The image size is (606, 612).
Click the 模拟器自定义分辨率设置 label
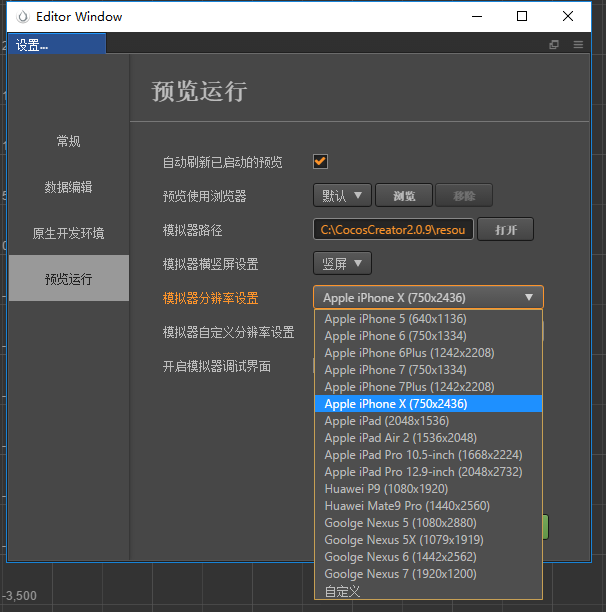(228, 332)
